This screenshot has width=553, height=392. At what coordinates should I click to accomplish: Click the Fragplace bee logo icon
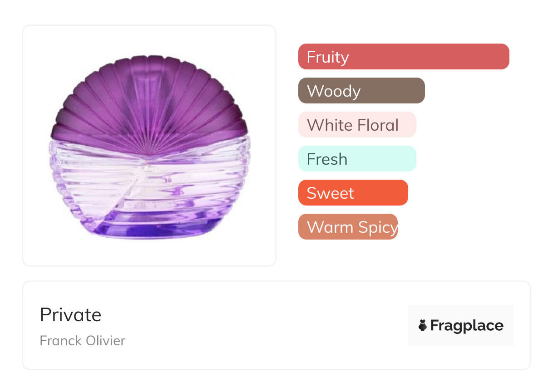pyautogui.click(x=423, y=325)
